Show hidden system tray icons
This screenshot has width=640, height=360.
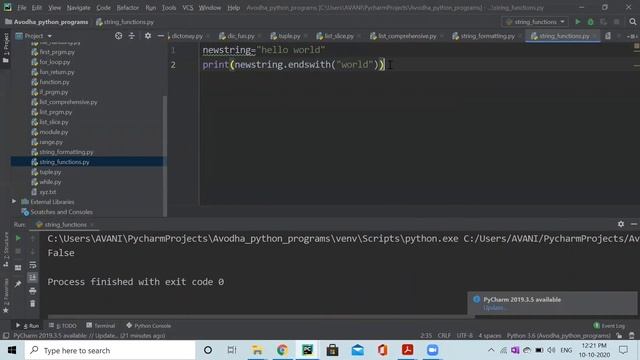[491, 350]
